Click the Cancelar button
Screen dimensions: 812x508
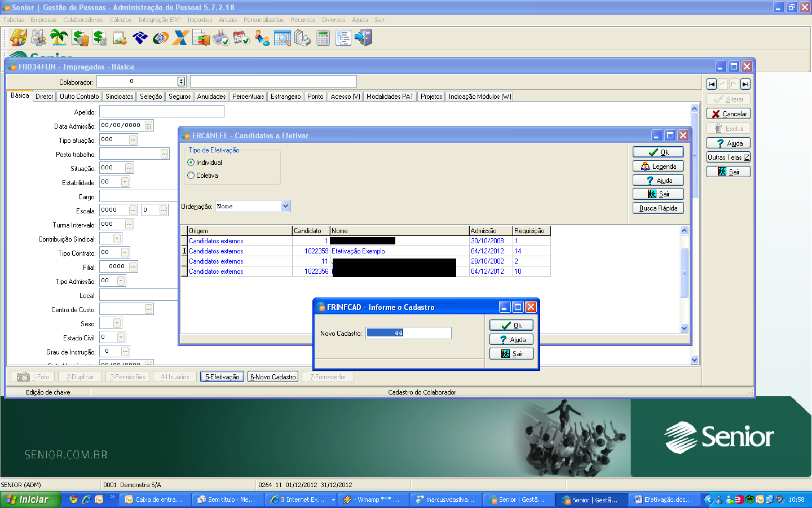pos(729,113)
